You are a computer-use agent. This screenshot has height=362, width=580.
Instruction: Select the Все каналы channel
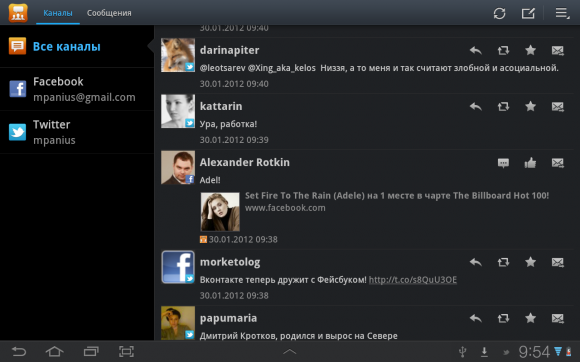[x=77, y=47]
